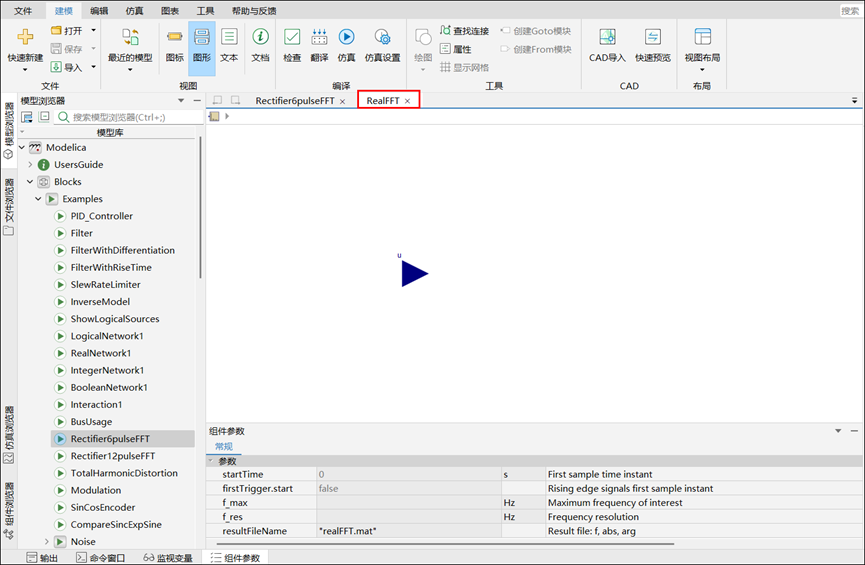The height and width of the screenshot is (565, 865).
Task: Click the 导入 import icon
Action: (56, 67)
